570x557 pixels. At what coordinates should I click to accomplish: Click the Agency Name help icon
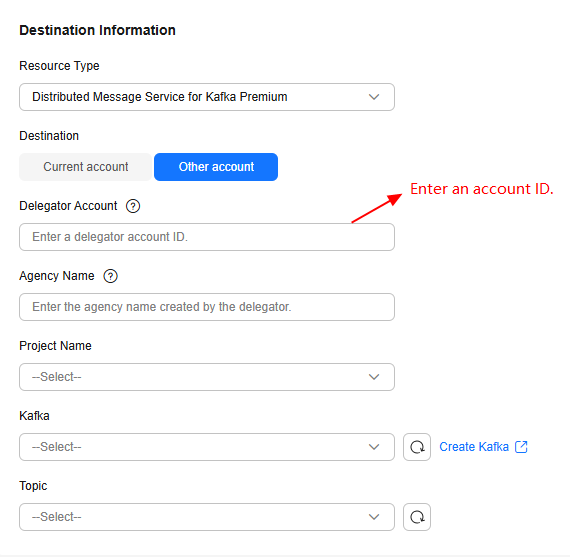pyautogui.click(x=110, y=276)
